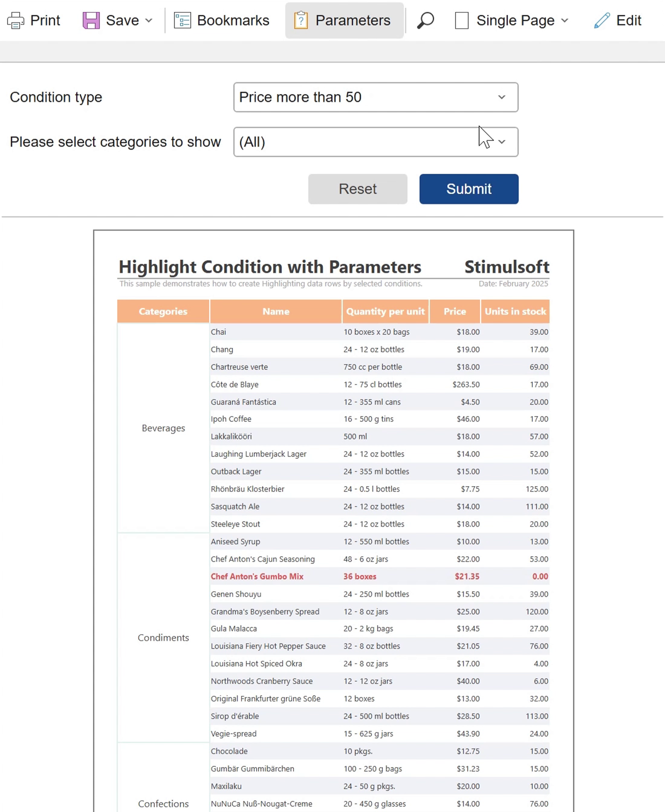Image resolution: width=665 pixels, height=812 pixels.
Task: Click the Single Page view icon
Action: point(462,21)
